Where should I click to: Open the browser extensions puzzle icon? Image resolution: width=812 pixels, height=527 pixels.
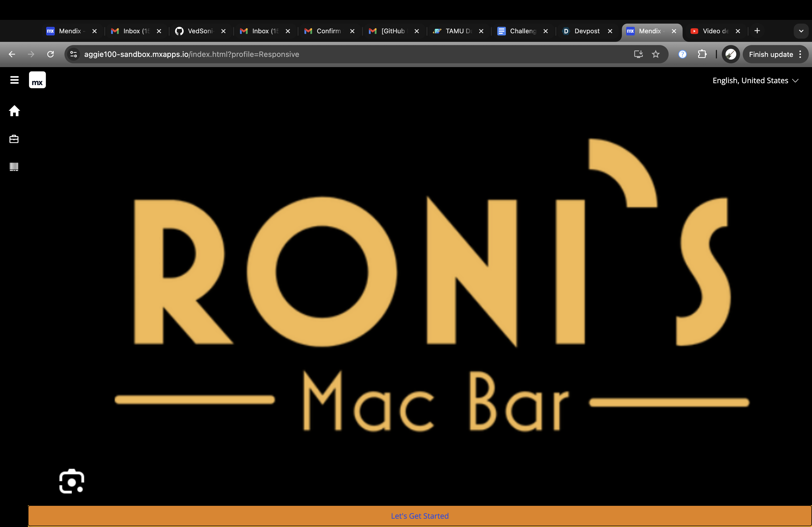click(x=702, y=54)
